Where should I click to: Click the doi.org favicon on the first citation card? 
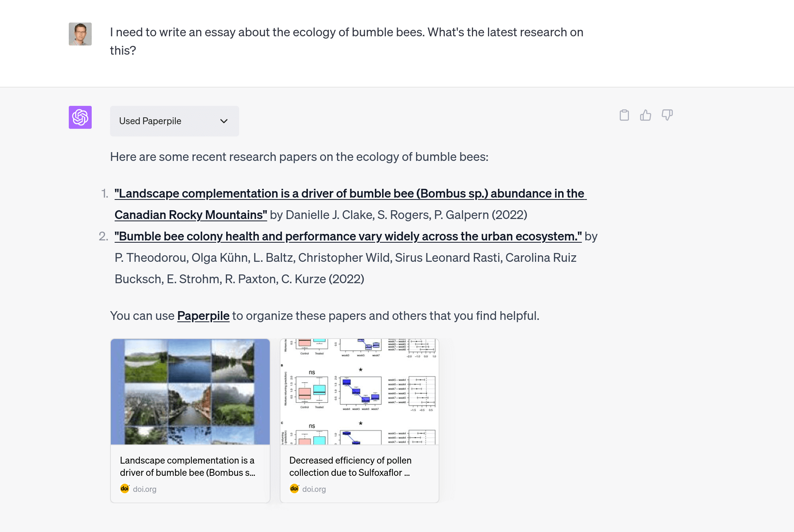coord(125,488)
